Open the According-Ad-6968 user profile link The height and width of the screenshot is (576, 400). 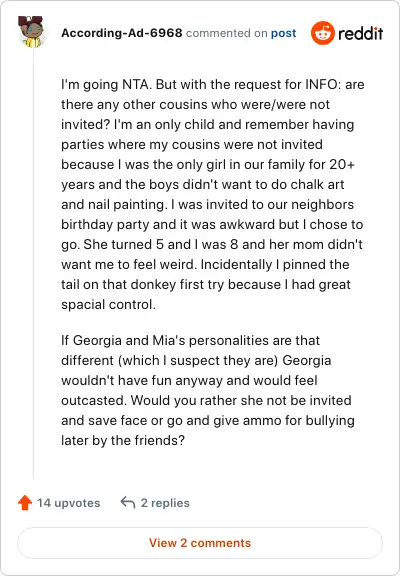coord(122,33)
